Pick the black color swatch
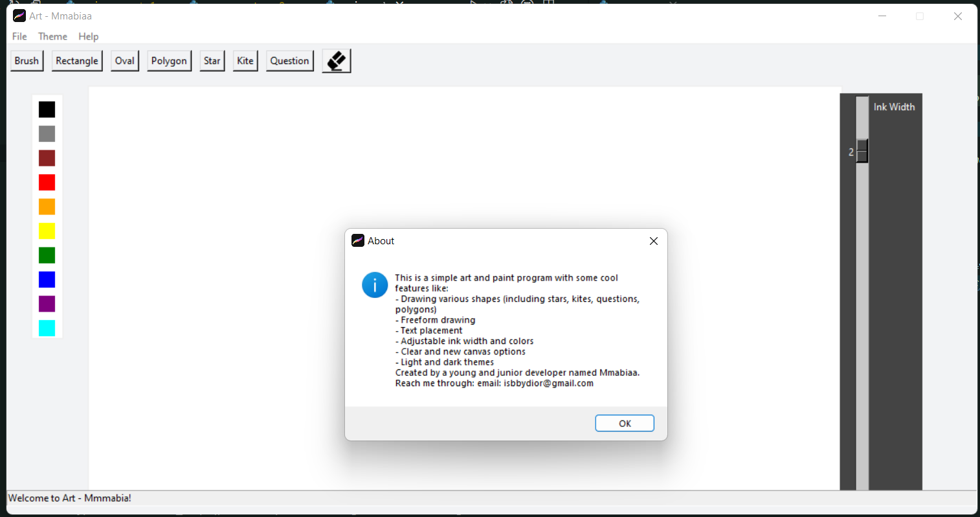Image resolution: width=980 pixels, height=517 pixels. click(x=47, y=109)
